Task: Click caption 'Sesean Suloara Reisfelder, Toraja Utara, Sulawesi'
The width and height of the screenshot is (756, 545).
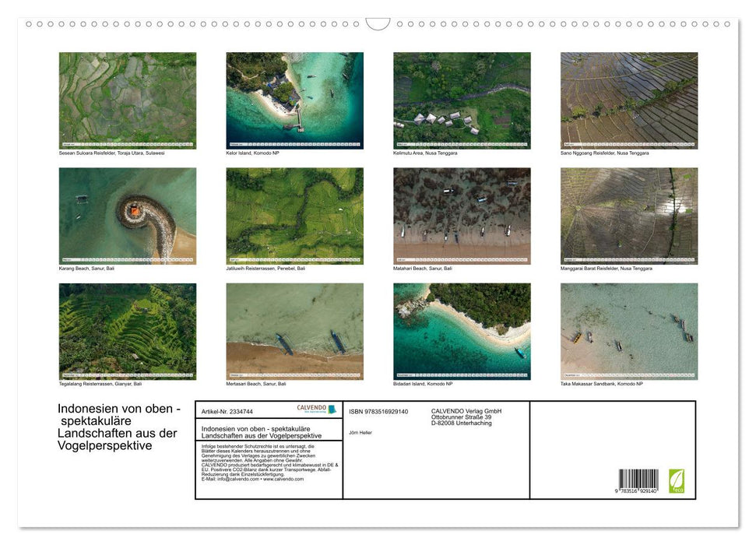Action: pyautogui.click(x=112, y=153)
